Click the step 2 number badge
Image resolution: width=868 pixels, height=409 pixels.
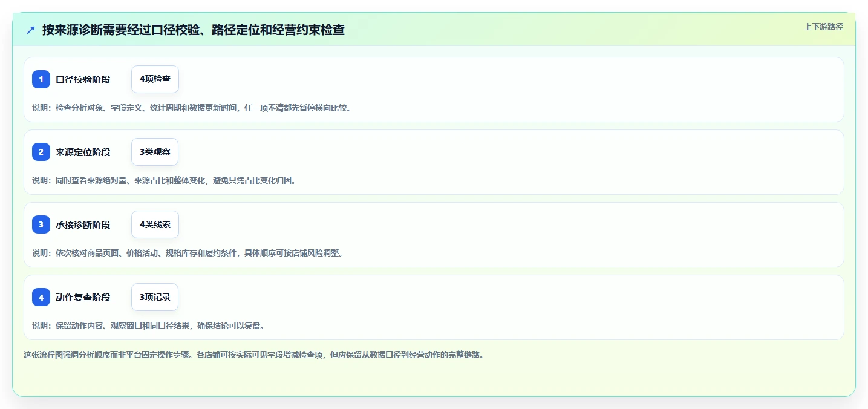point(41,152)
